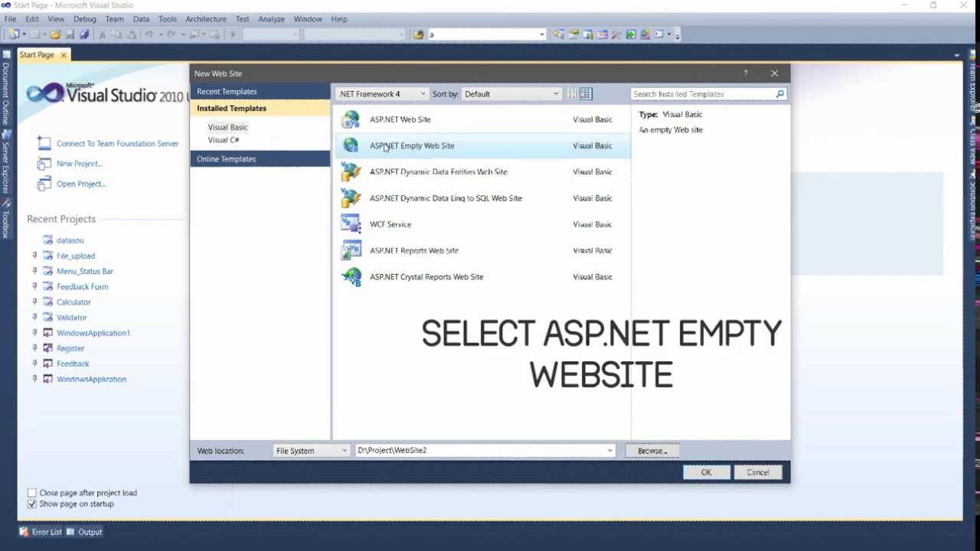The image size is (980, 551).
Task: Open the Server Explorer side tab
Action: pyautogui.click(x=6, y=162)
